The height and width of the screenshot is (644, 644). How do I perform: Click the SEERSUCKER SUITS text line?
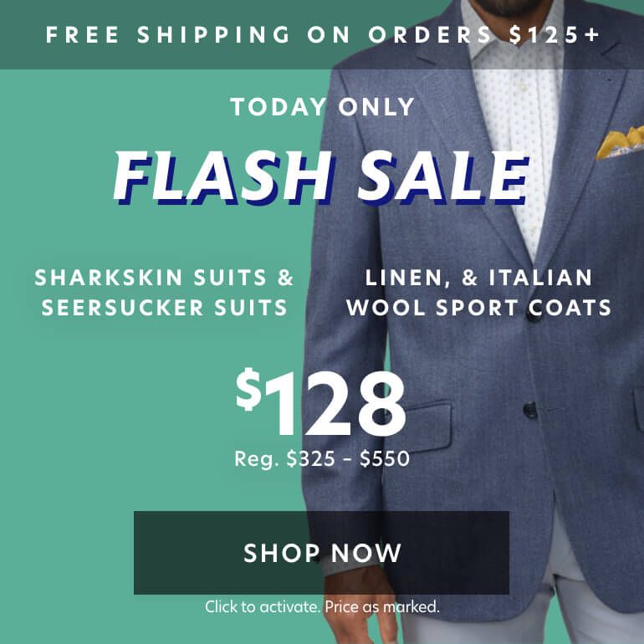[x=164, y=308]
